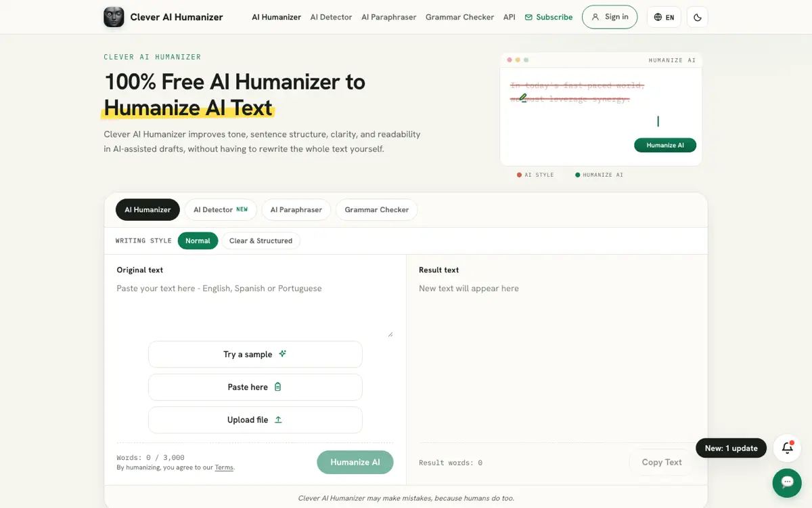Viewport: 812px width, 508px height.
Task: Click the Upload file button
Action: [x=255, y=420]
